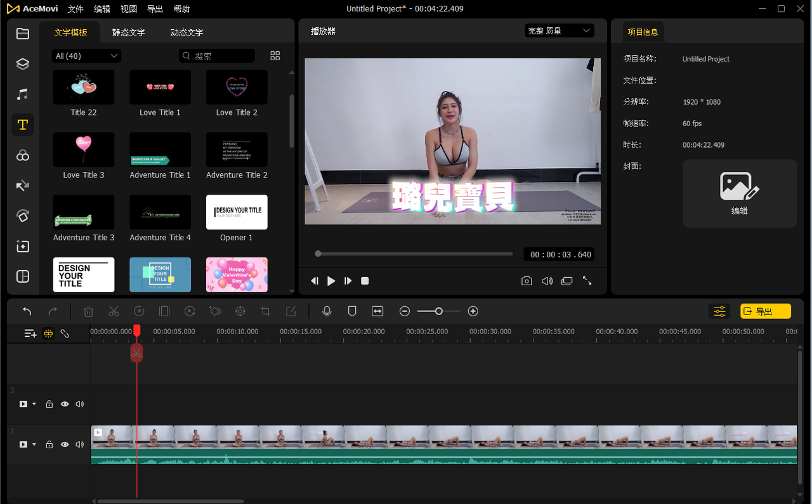Open the Transitions panel in sidebar

22,186
